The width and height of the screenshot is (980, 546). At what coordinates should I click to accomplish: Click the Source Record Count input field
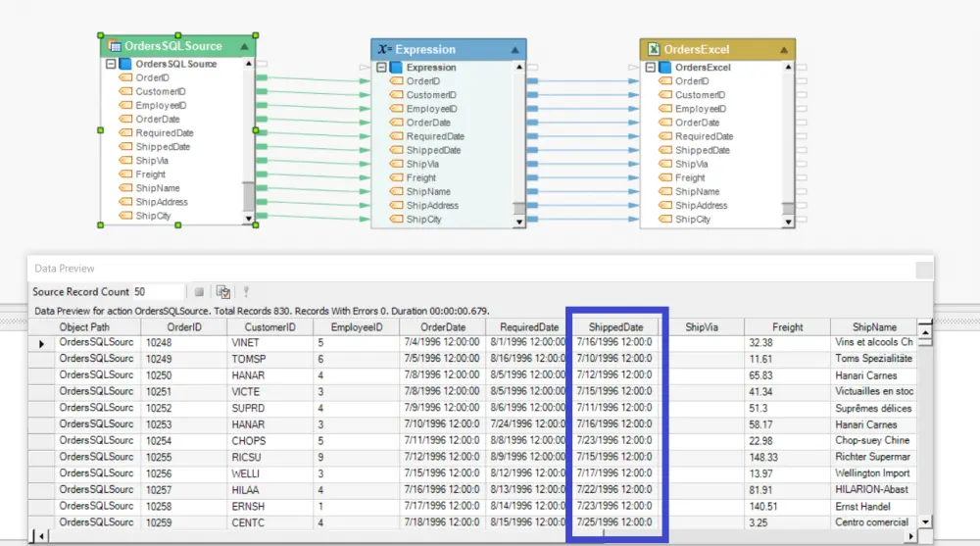[158, 291]
